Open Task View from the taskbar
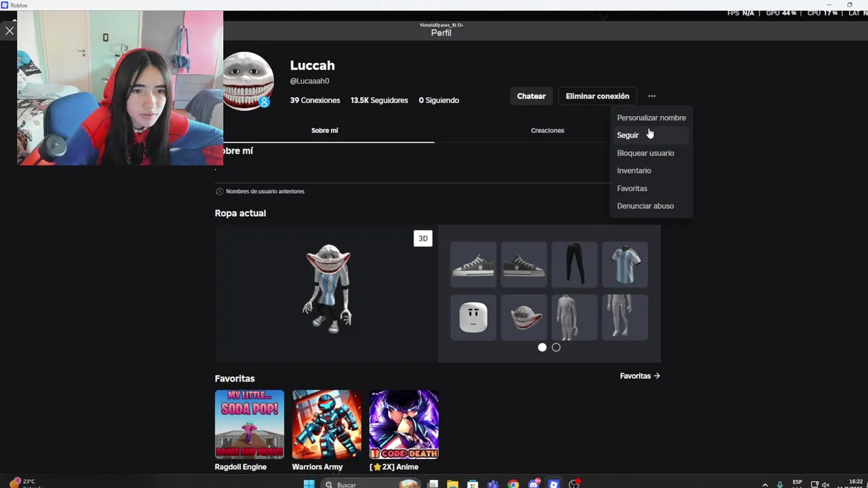The width and height of the screenshot is (868, 488). (433, 484)
